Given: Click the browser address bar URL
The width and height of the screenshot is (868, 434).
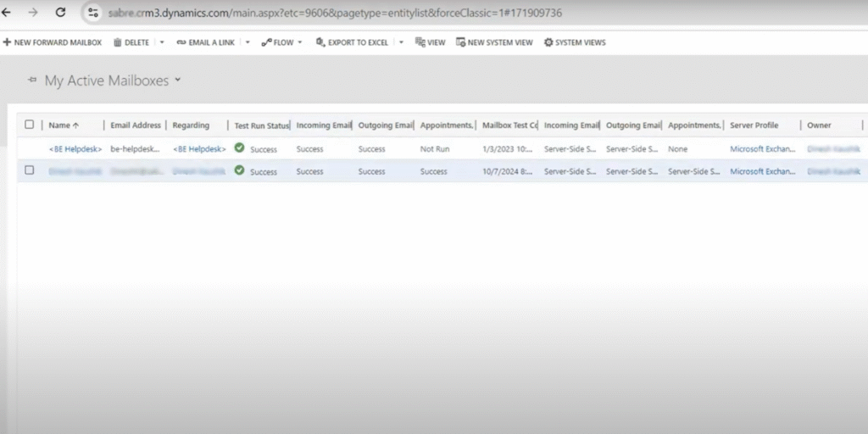Looking at the screenshot, I should click(339, 14).
